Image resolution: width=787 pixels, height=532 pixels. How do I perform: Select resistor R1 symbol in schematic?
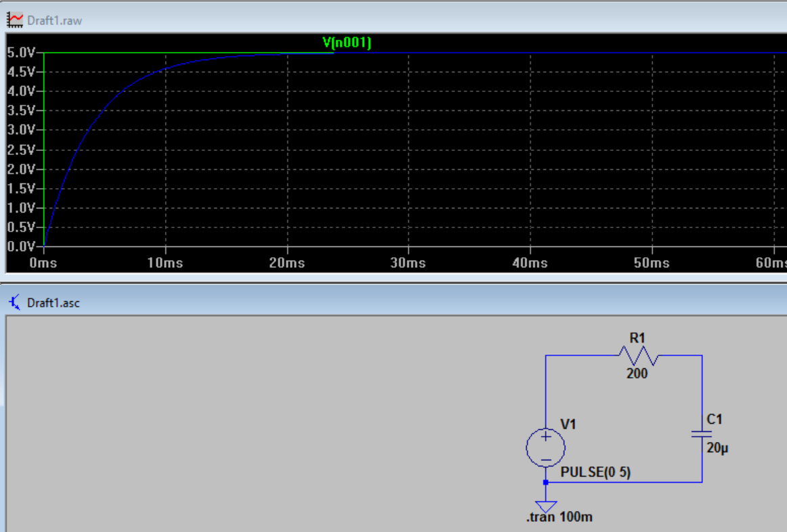tap(639, 355)
